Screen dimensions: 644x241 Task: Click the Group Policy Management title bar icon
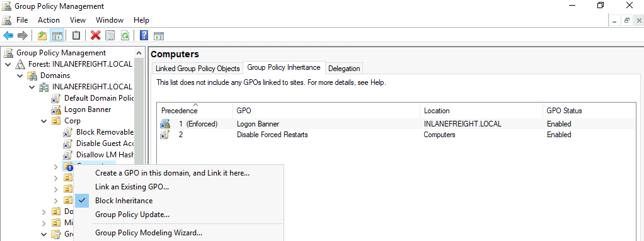pos(6,6)
